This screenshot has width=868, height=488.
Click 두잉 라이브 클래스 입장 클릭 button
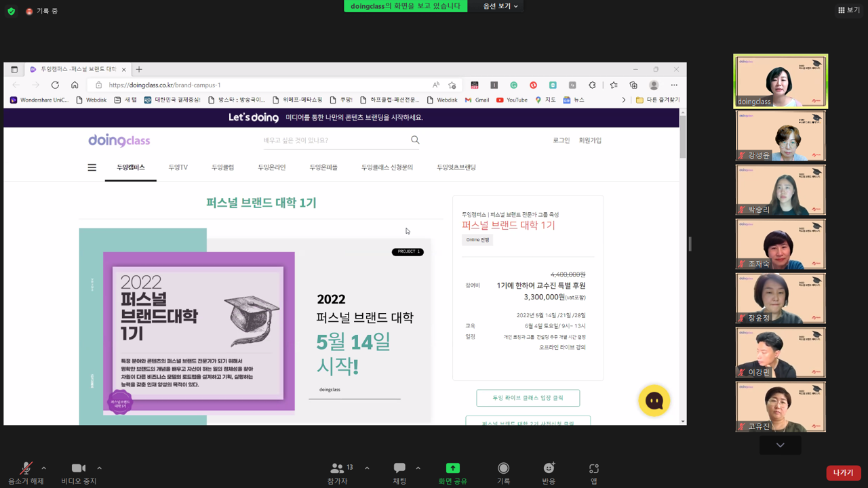click(528, 398)
